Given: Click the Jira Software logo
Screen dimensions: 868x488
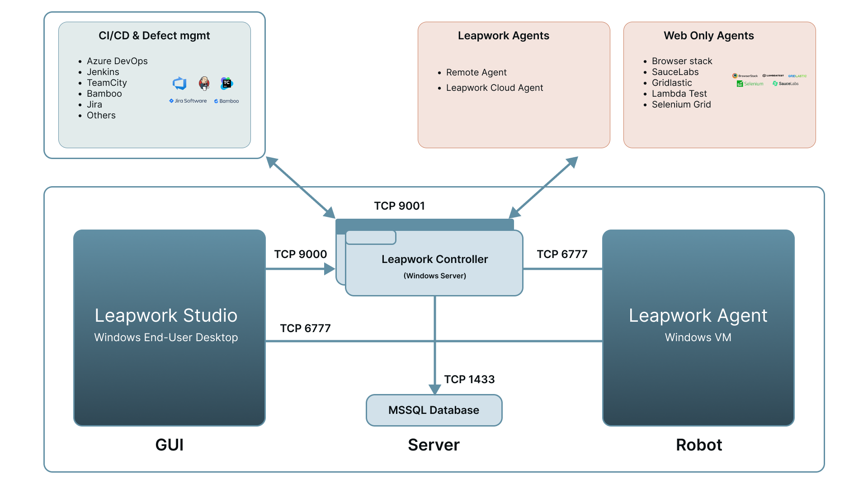Looking at the screenshot, I should (x=188, y=101).
